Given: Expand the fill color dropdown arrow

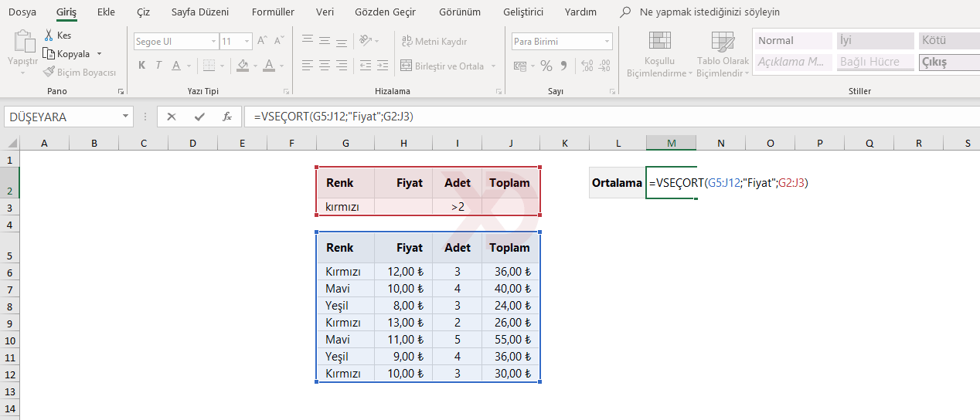Looking at the screenshot, I should coord(255,66).
